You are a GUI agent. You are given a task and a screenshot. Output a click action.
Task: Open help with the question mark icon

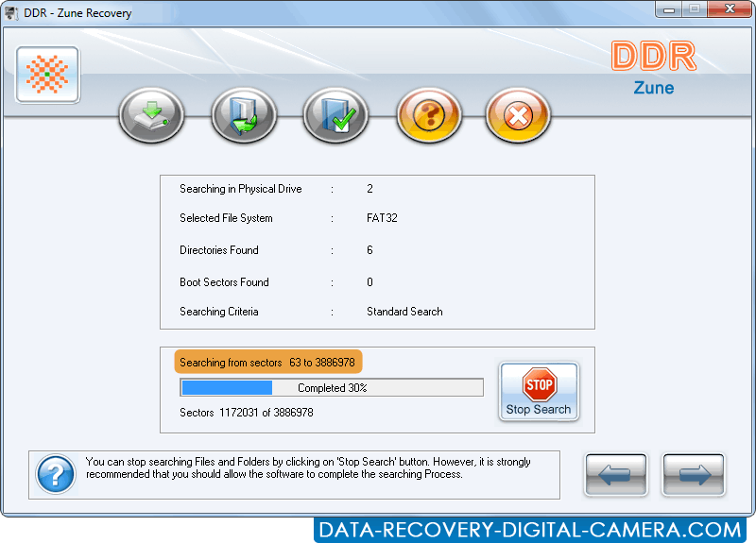coord(429,115)
